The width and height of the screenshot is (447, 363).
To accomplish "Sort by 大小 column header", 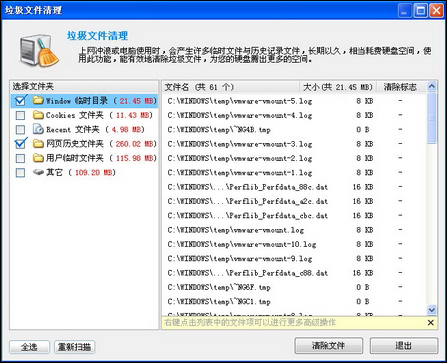I will pos(338,87).
